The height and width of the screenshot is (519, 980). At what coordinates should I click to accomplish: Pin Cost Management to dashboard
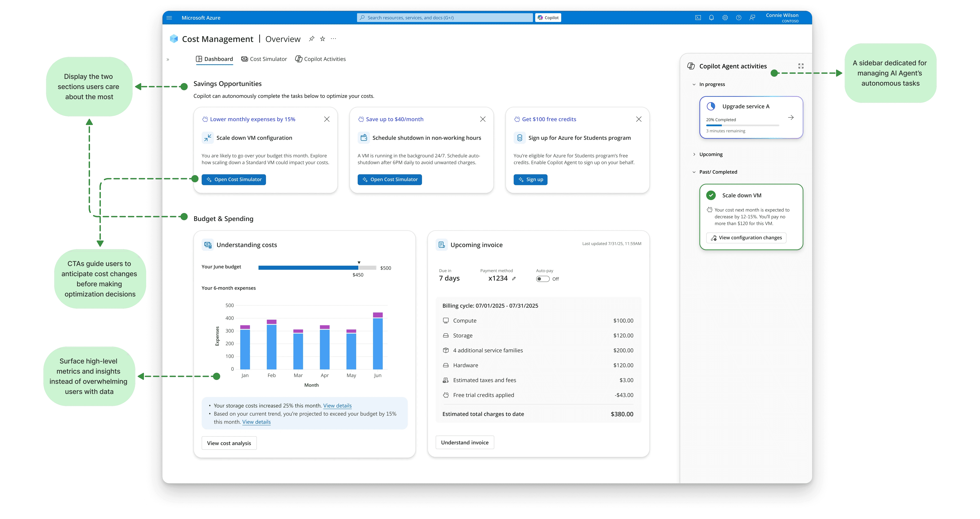(311, 39)
